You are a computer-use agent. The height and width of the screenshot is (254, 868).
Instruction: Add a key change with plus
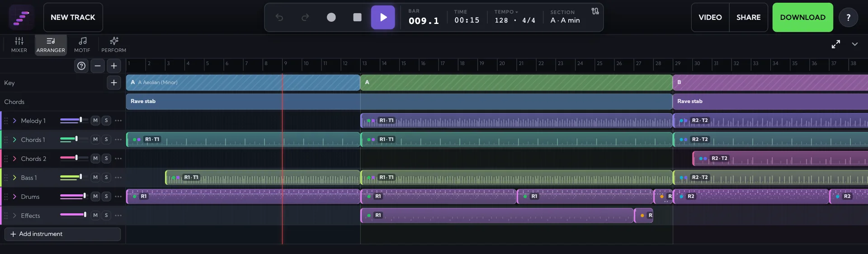tap(114, 83)
